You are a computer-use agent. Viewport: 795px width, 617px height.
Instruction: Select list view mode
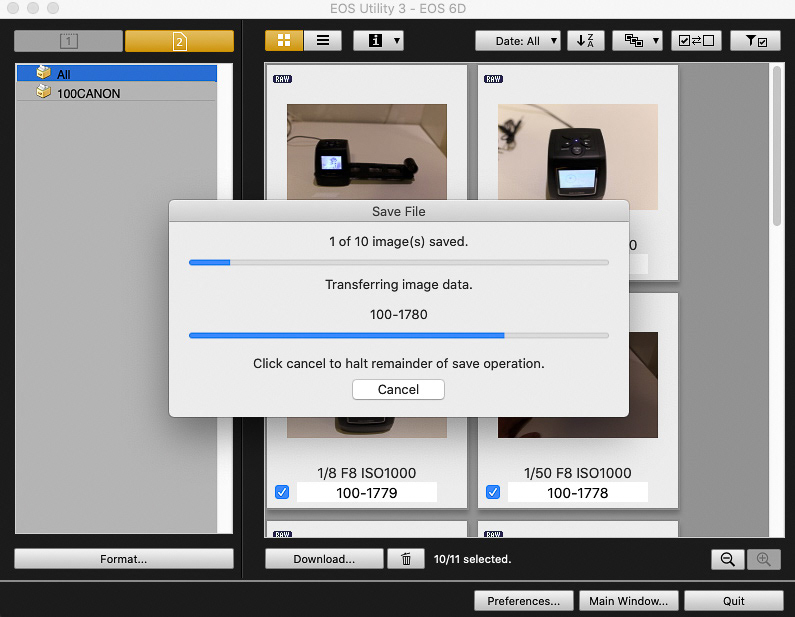point(323,41)
